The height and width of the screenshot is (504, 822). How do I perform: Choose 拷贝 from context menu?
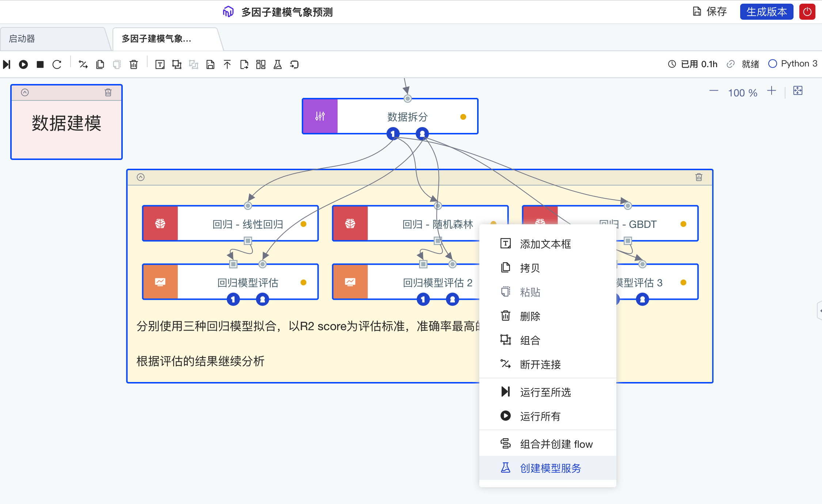click(548, 268)
